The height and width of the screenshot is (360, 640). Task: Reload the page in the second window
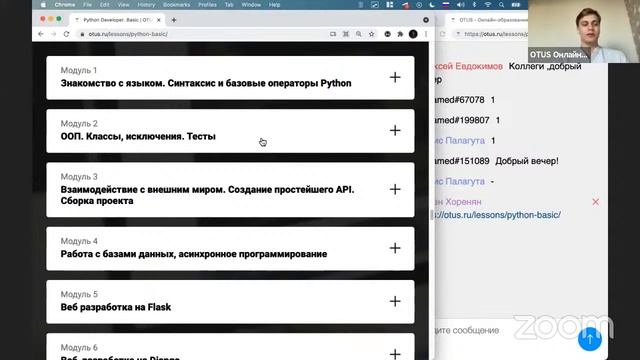442,34
